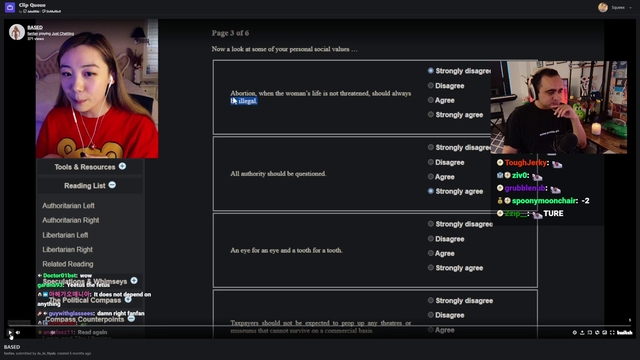Open the Related Reading menu item
Screen dimensions: 640x360
pyautogui.click(x=68, y=264)
